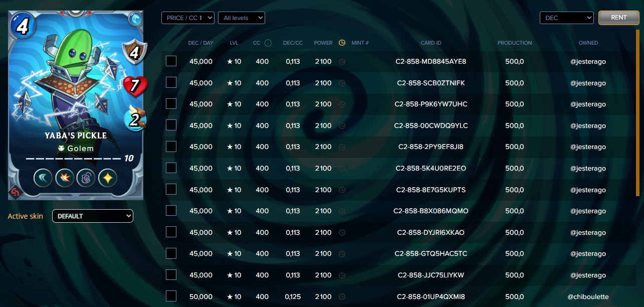The image size is (644, 307).
Task: Sort by the PRODUCTION column header
Action: [515, 43]
